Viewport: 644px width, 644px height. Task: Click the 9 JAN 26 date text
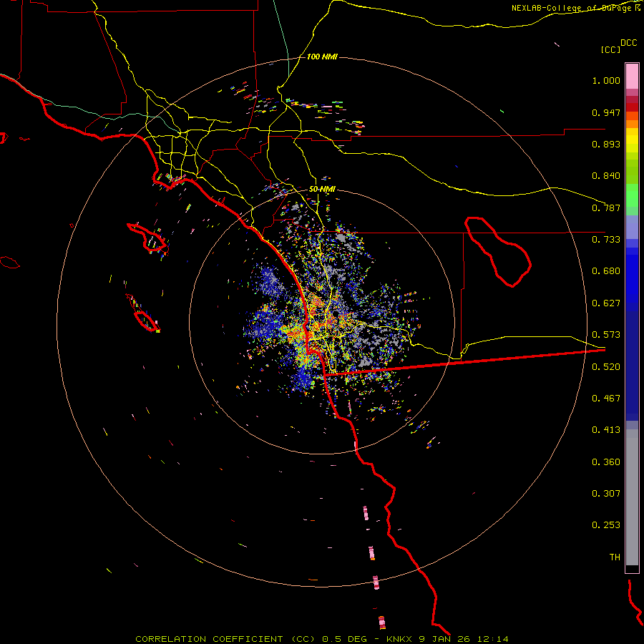coord(444,639)
